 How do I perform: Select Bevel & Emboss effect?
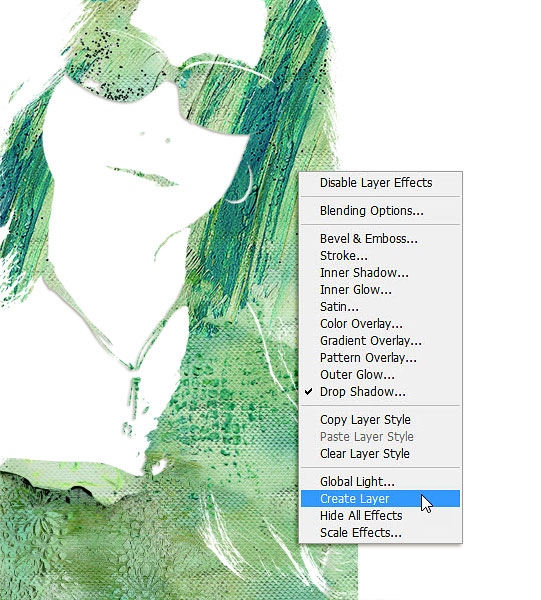pyautogui.click(x=380, y=239)
